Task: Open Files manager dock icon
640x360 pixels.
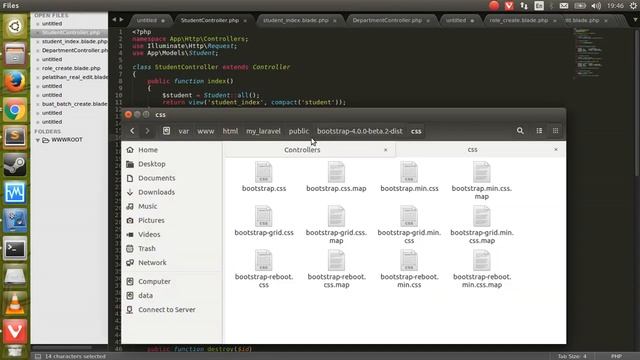Action: 15,54
